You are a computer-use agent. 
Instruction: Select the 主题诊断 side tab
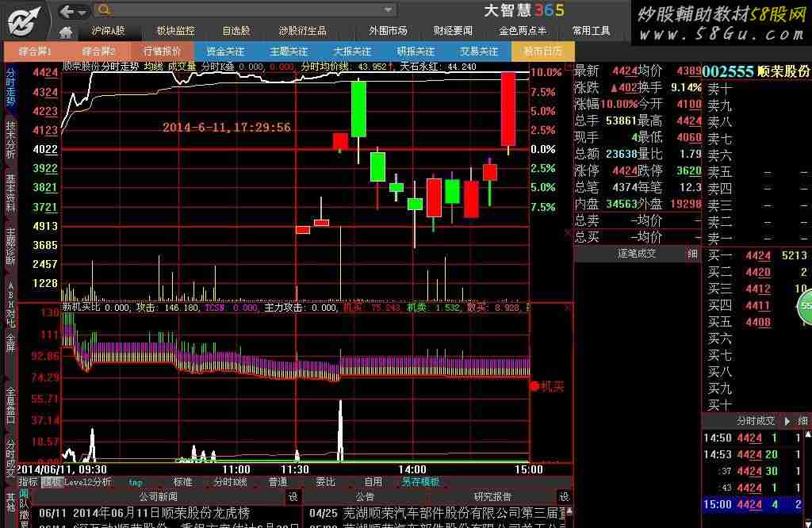[10, 247]
